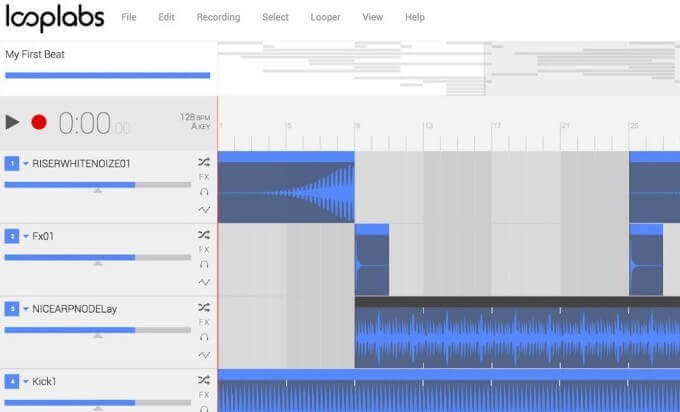This screenshot has width=680, height=412.
Task: Open the Recording menu
Action: point(218,17)
